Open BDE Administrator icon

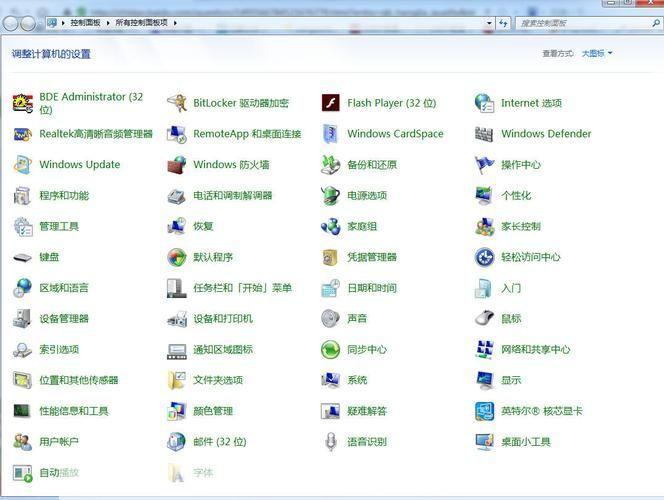tap(22, 103)
